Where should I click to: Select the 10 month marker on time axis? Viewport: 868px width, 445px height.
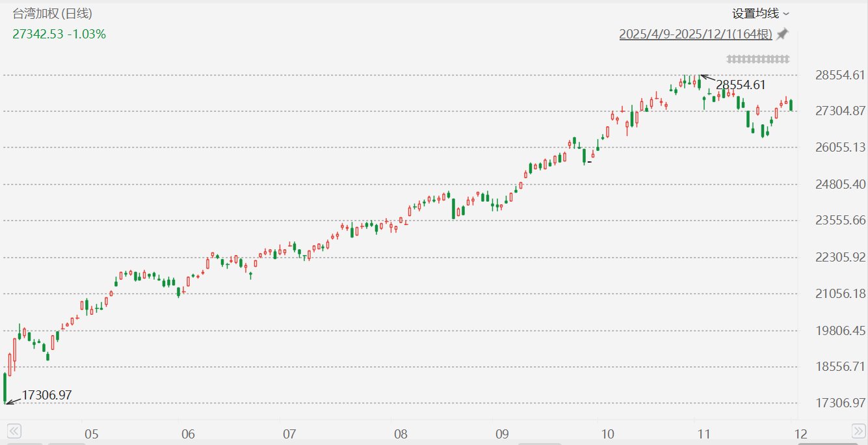[x=607, y=434]
